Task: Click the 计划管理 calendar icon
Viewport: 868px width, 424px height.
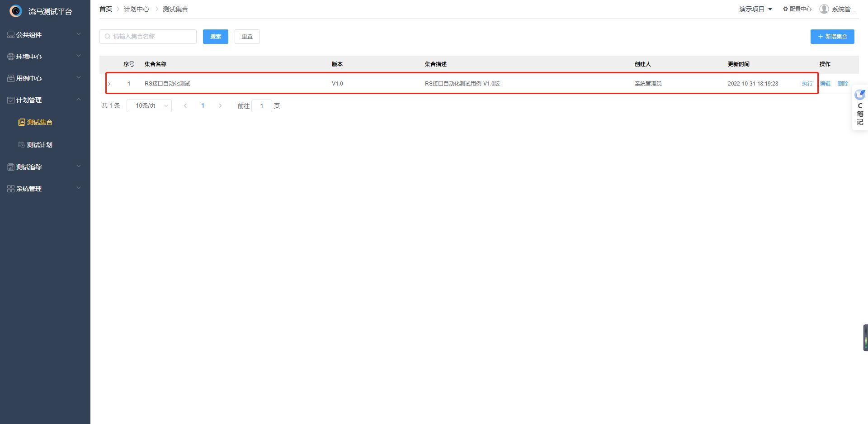Action: [11, 100]
